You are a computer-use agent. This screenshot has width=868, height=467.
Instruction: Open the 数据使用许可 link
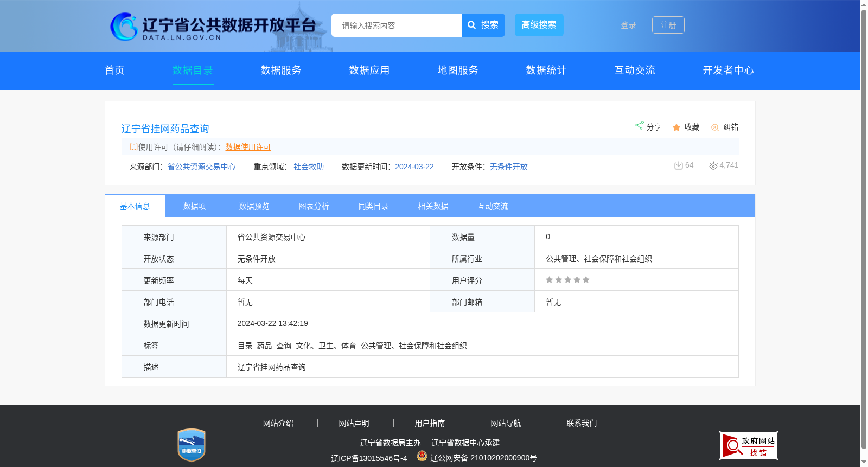[x=248, y=147]
